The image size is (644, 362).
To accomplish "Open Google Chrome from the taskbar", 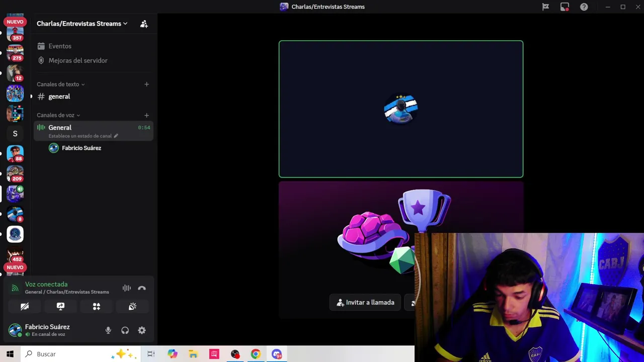I will point(256,354).
